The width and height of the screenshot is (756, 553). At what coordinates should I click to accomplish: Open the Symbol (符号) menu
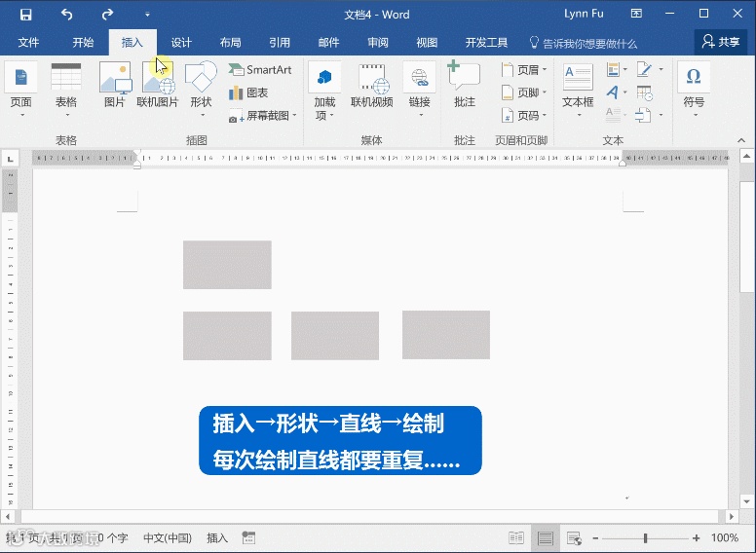click(x=694, y=91)
